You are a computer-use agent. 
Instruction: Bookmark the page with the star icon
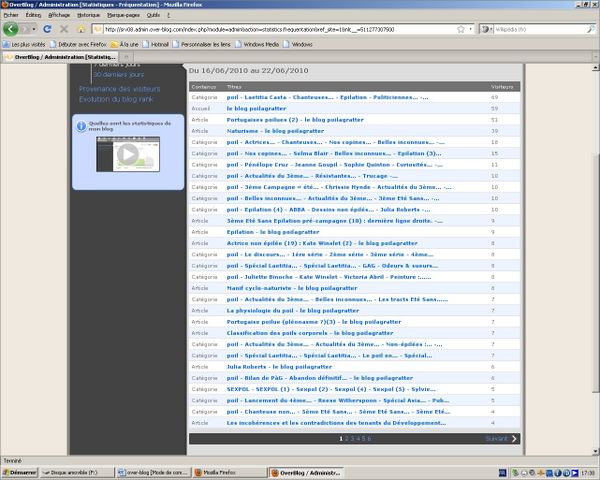click(x=461, y=29)
